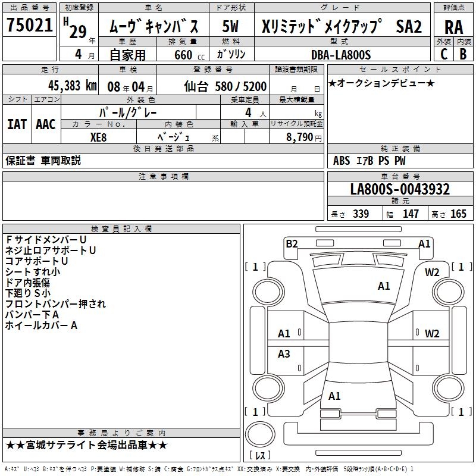
Task: Select the ガソリン fuel type
Action: [231, 54]
